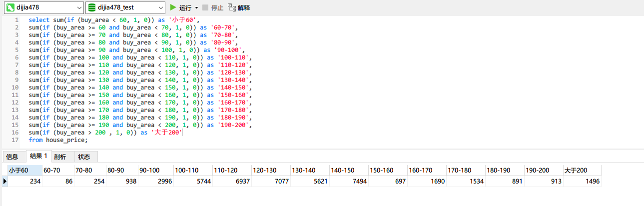Open the 状态 tab
This screenshot has height=206, width=644.
[x=84, y=156]
